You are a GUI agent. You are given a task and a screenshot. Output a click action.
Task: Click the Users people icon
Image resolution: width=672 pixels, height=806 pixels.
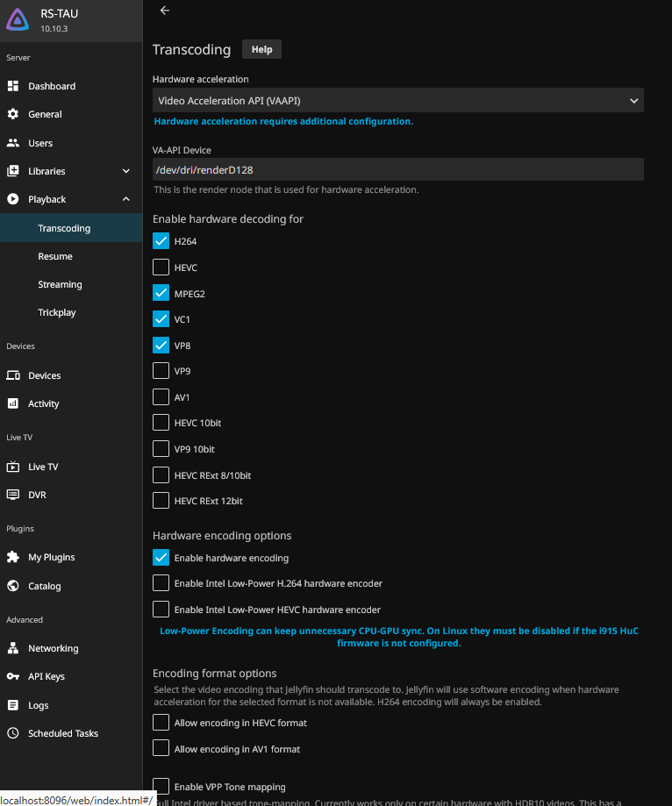[x=13, y=143]
